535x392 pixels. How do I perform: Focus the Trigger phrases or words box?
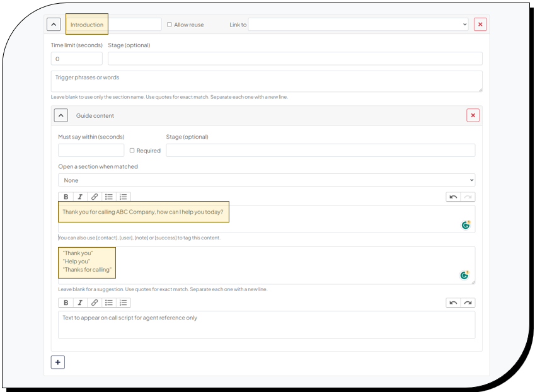(x=267, y=81)
